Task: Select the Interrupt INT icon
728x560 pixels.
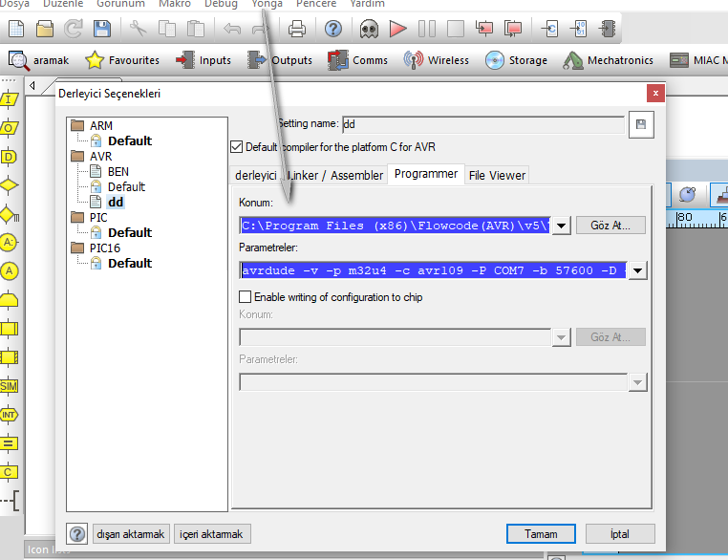Action: pyautogui.click(x=9, y=415)
